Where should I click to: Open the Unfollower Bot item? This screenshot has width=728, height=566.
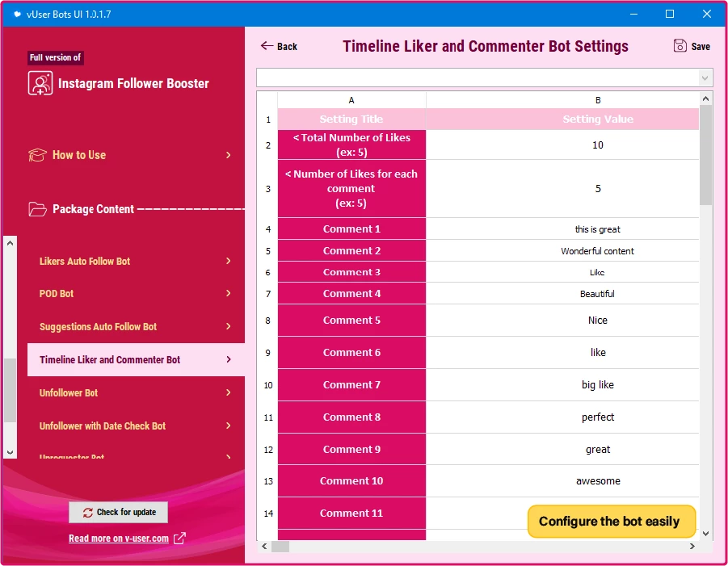(x=136, y=393)
